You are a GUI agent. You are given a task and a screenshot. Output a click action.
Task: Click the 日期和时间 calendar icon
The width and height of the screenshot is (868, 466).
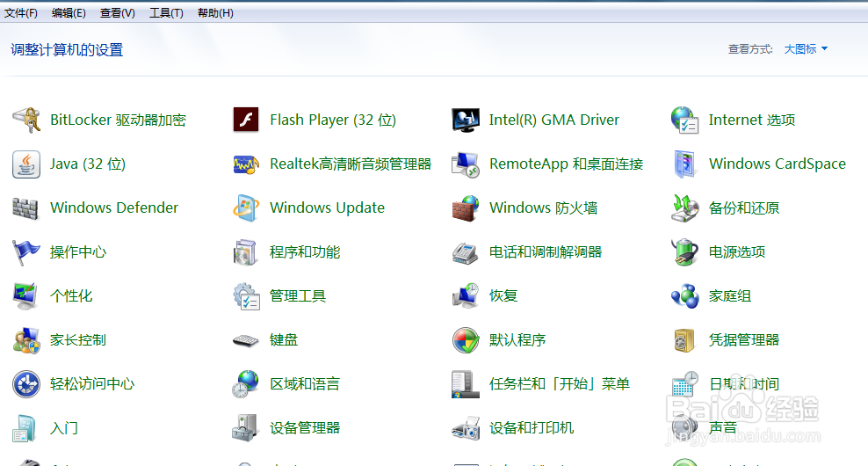(x=684, y=384)
